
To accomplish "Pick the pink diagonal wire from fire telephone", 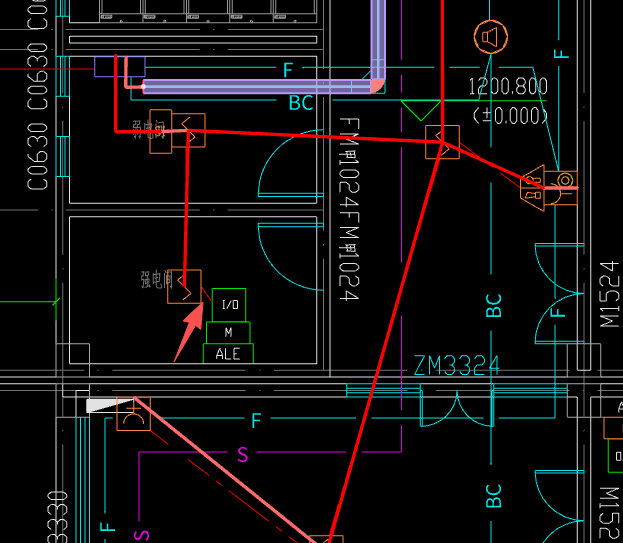I will tap(226, 471).
